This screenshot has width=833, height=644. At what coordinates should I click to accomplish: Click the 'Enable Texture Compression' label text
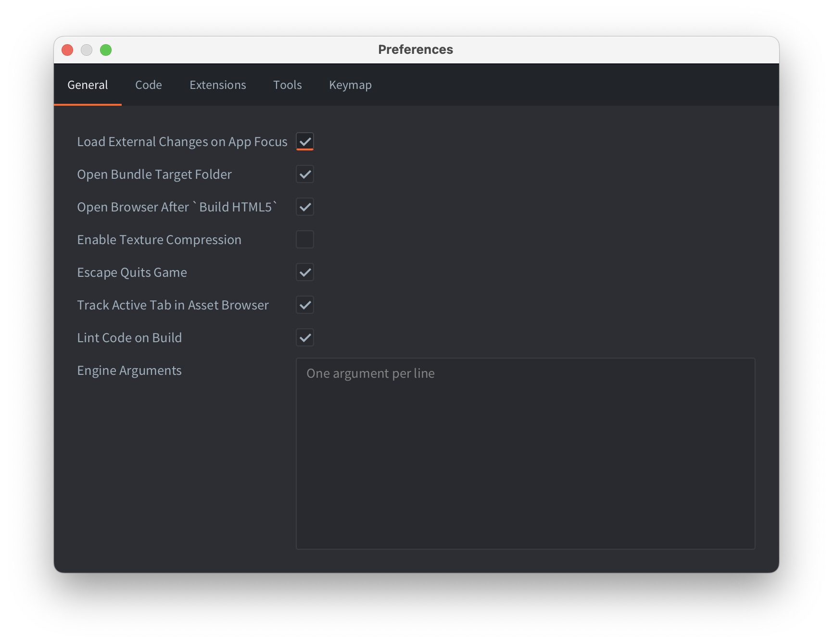[x=159, y=240]
